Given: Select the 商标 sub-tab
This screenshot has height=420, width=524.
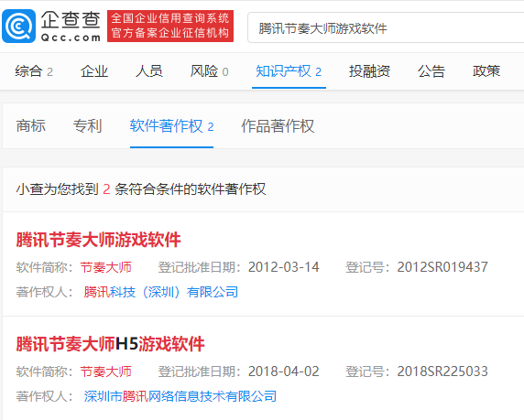Looking at the screenshot, I should (31, 126).
